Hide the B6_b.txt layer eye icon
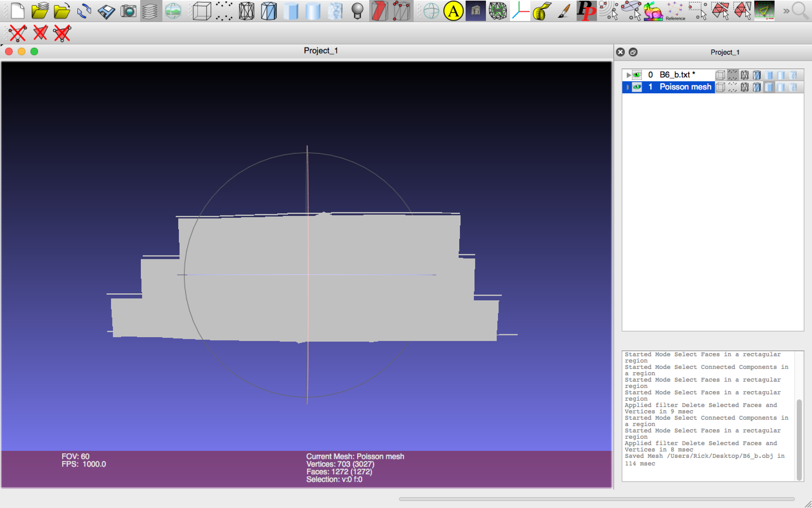The height and width of the screenshot is (508, 812). [637, 75]
